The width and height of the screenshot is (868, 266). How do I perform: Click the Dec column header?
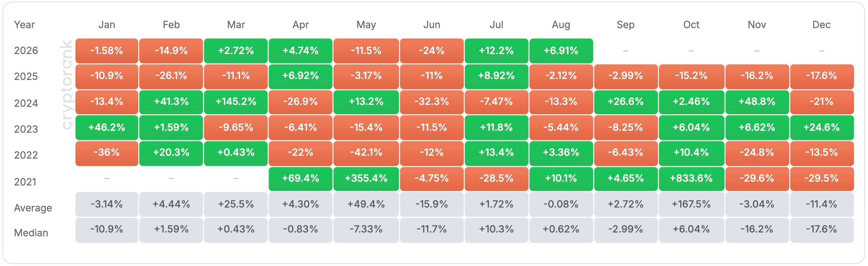coord(822,25)
